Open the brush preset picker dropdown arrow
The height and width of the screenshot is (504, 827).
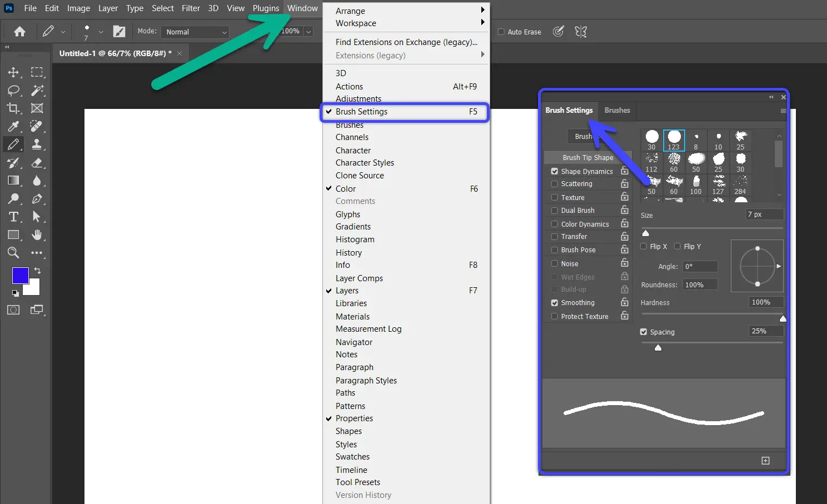tap(101, 32)
